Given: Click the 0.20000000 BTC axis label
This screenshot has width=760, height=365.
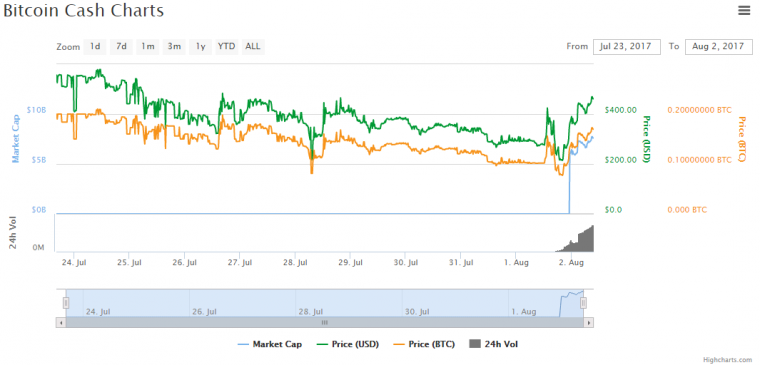Looking at the screenshot, I should click(699, 110).
